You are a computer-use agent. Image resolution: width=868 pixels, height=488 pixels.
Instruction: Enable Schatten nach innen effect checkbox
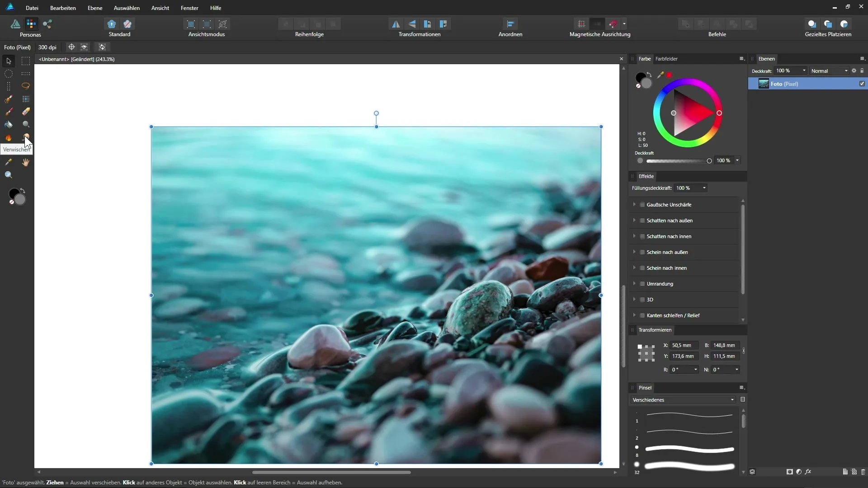click(642, 236)
